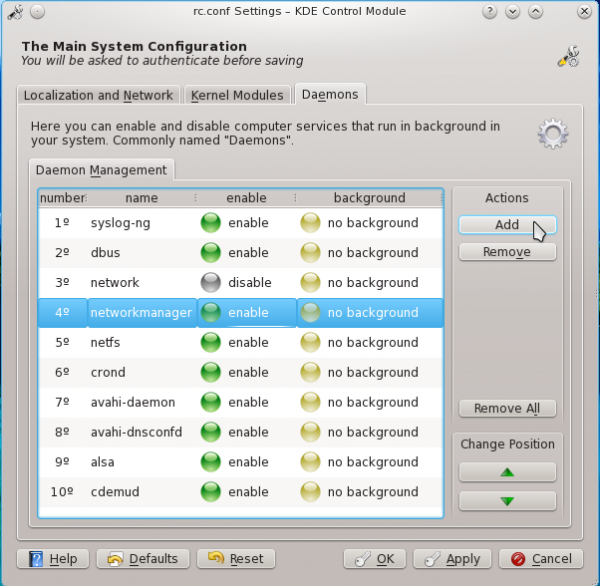Select the Daemon Management tab

[101, 170]
